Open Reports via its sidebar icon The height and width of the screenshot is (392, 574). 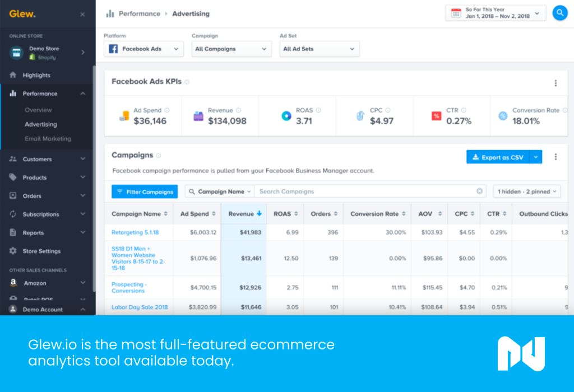tap(13, 232)
